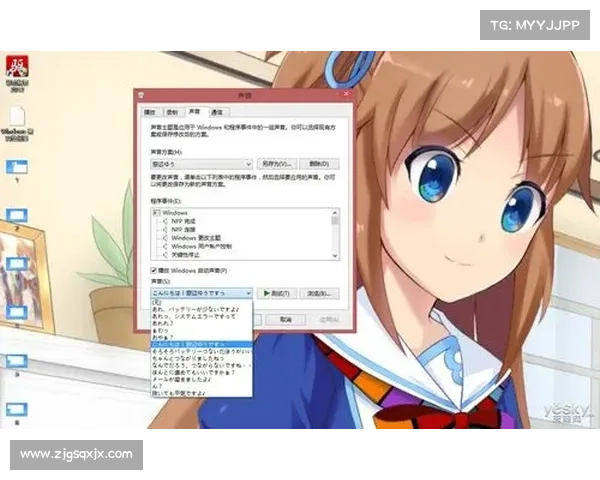Image resolution: width=600 pixels, height=480 pixels.
Task: Close the open 声音(S) sound dropdown
Action: pos(248,293)
